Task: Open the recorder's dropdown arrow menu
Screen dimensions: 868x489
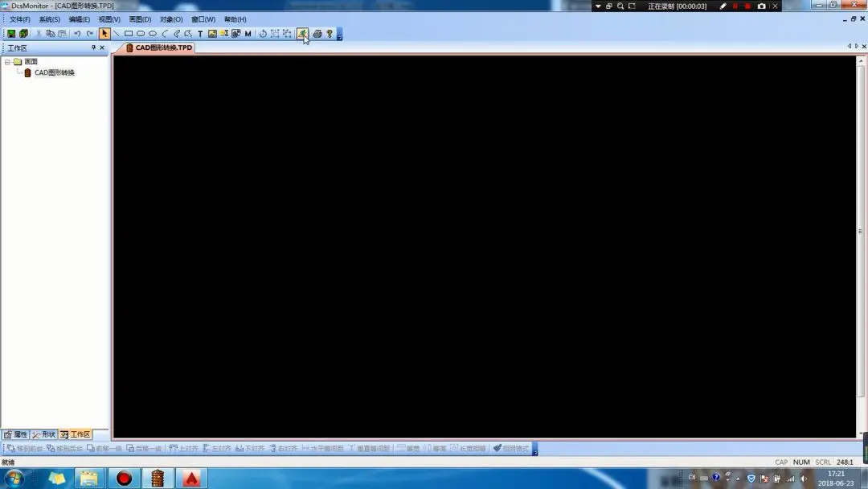Action: click(598, 6)
